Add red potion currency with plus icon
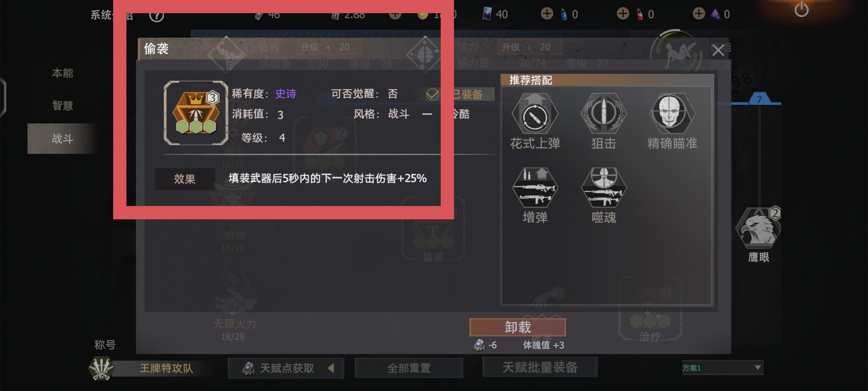 pos(623,14)
